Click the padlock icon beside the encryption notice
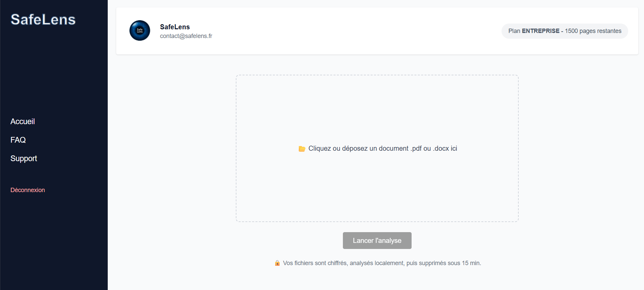The width and height of the screenshot is (644, 290). (x=277, y=263)
